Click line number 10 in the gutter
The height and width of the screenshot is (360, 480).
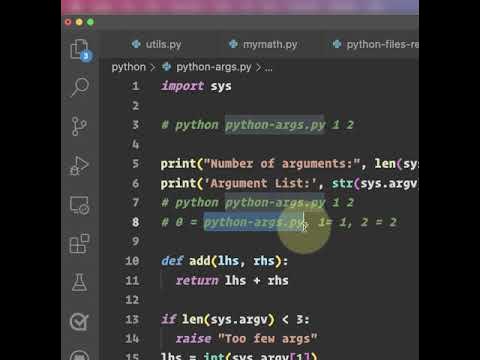[x=132, y=261]
